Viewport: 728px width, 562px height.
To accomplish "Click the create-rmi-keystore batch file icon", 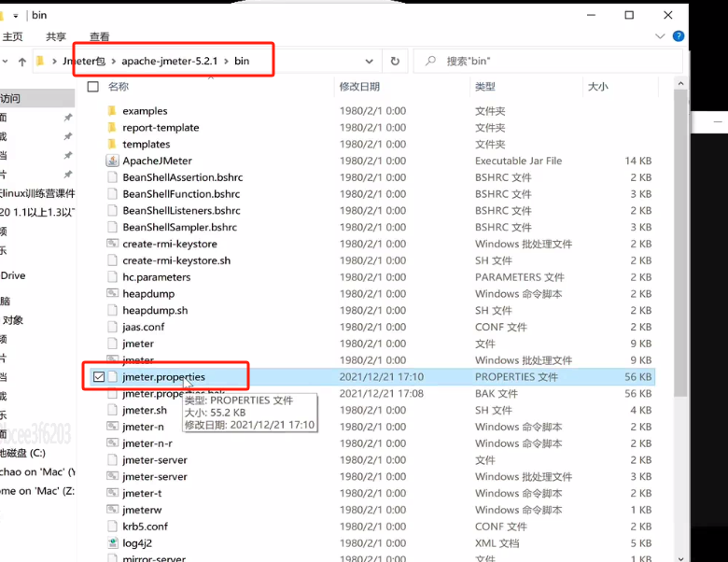I will tap(112, 244).
